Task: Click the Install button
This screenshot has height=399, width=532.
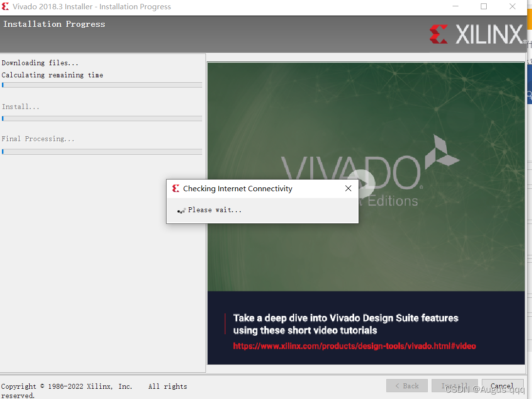Action: click(x=455, y=386)
